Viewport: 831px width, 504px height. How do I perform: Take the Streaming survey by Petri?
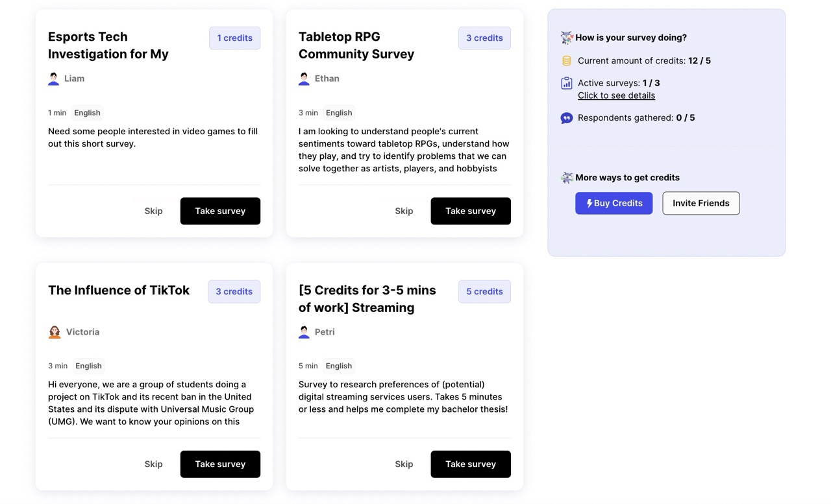471,464
